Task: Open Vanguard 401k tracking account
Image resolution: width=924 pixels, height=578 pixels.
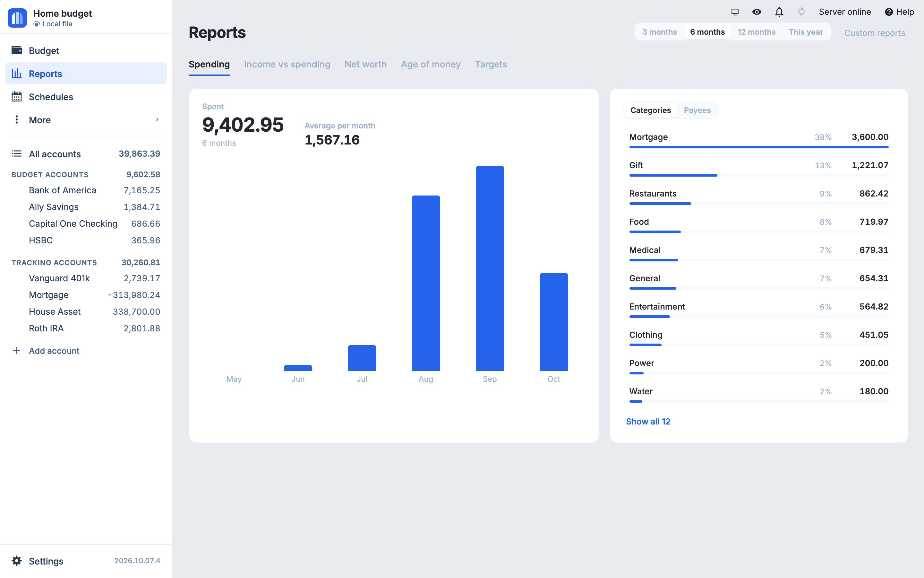Action: click(x=86, y=278)
